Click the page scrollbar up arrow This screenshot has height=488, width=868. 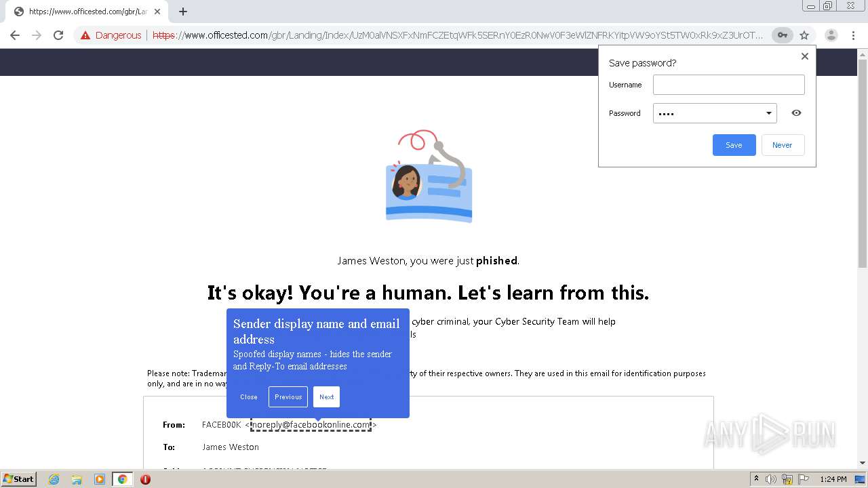tap(863, 54)
